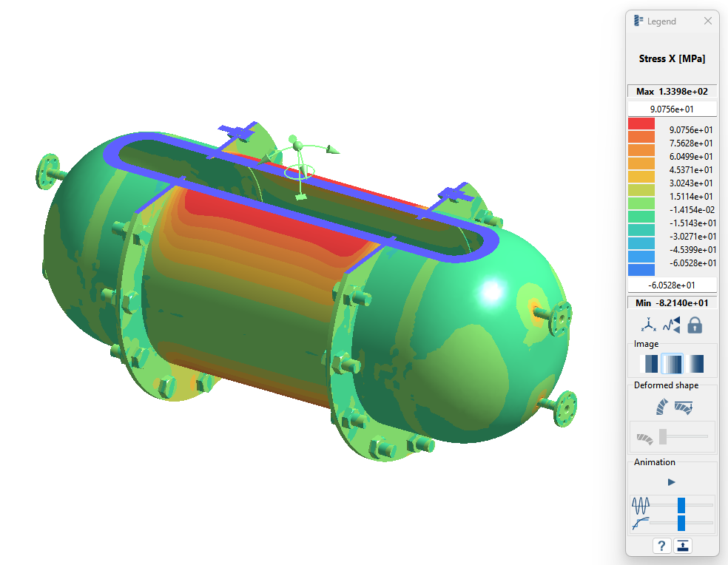Close the Legend panel
The height and width of the screenshot is (565, 728).
pyautogui.click(x=707, y=21)
